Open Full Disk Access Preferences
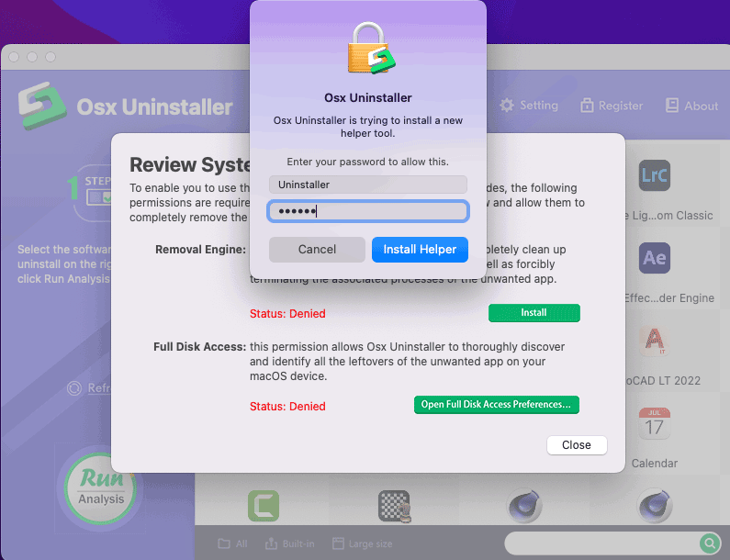This screenshot has height=560, width=730. [496, 405]
